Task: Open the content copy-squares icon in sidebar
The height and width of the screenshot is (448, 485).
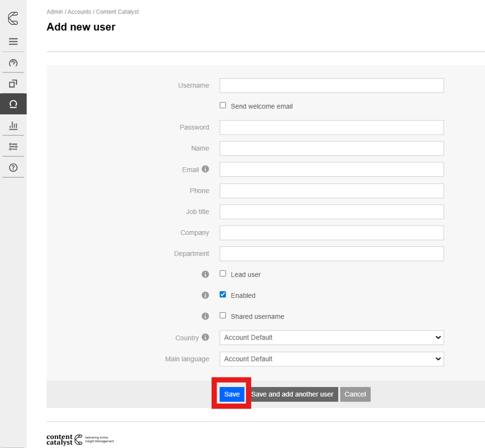Action: click(x=13, y=84)
